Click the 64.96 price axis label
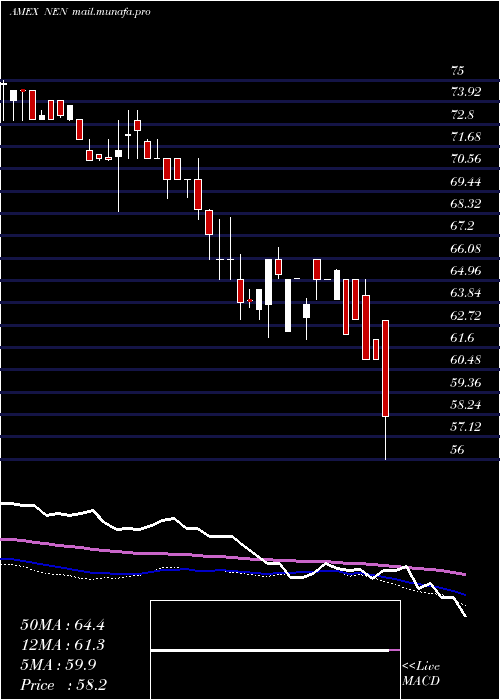This screenshot has width=500, height=700. tap(467, 271)
